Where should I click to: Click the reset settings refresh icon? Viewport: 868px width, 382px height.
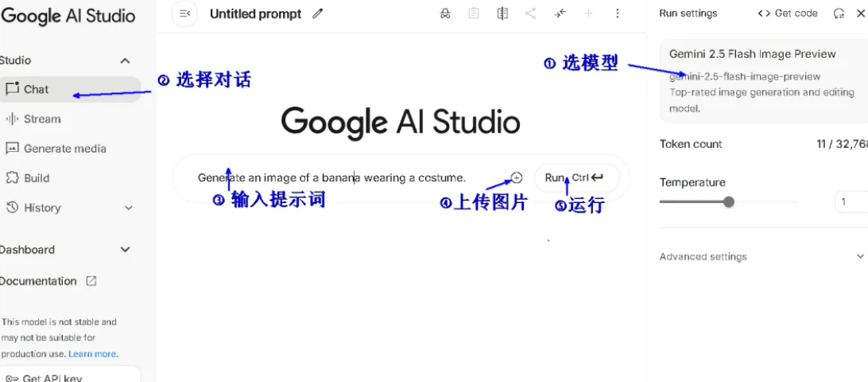pos(839,14)
